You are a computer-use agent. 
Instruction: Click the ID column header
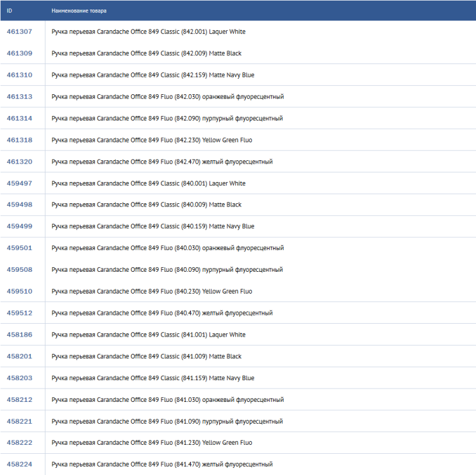pos(10,11)
